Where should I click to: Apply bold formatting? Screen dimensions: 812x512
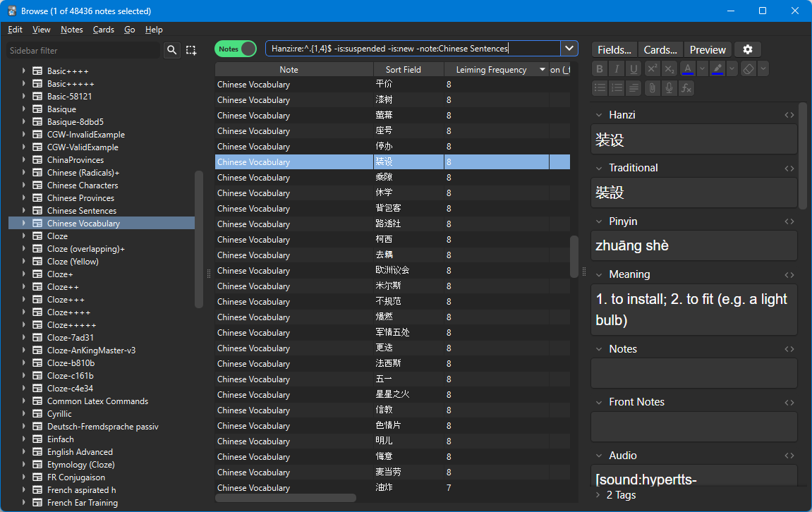(x=600, y=69)
